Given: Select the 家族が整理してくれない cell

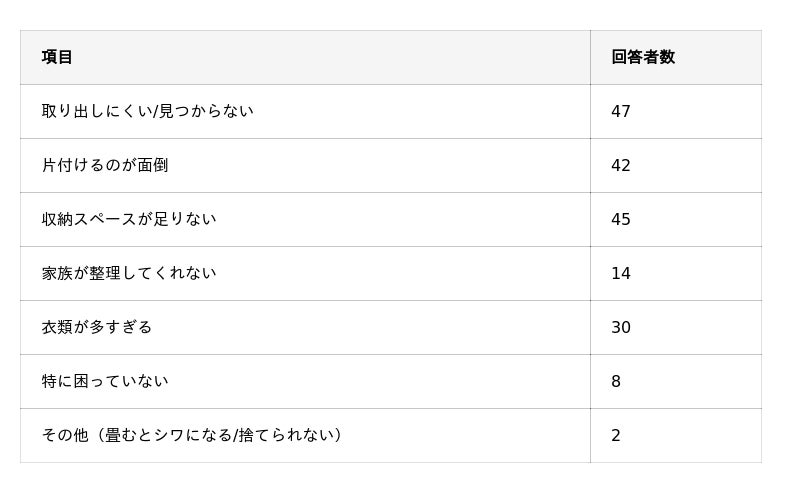Looking at the screenshot, I should [x=305, y=274].
